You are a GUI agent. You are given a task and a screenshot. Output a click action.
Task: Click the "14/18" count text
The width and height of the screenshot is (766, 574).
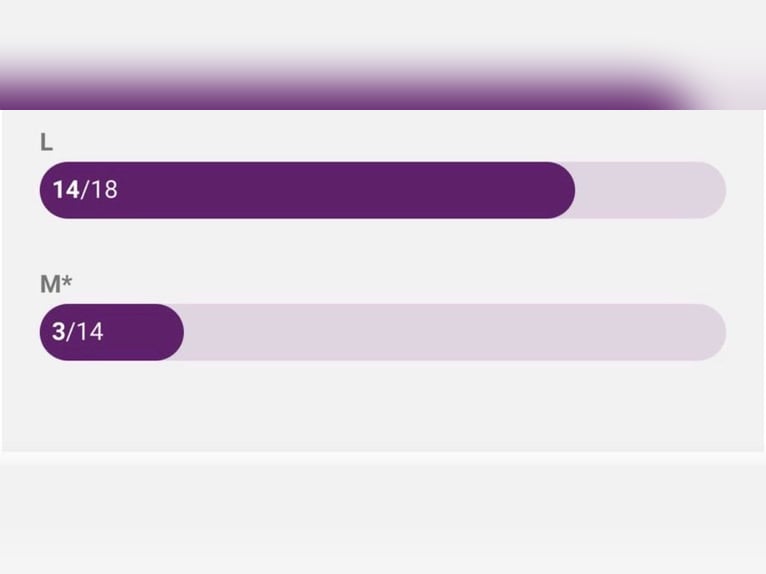pyautogui.click(x=85, y=189)
